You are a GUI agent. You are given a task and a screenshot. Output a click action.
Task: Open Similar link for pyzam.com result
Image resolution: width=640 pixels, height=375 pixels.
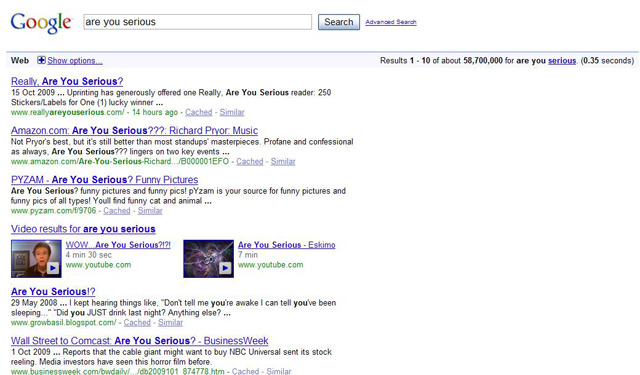pyautogui.click(x=150, y=211)
